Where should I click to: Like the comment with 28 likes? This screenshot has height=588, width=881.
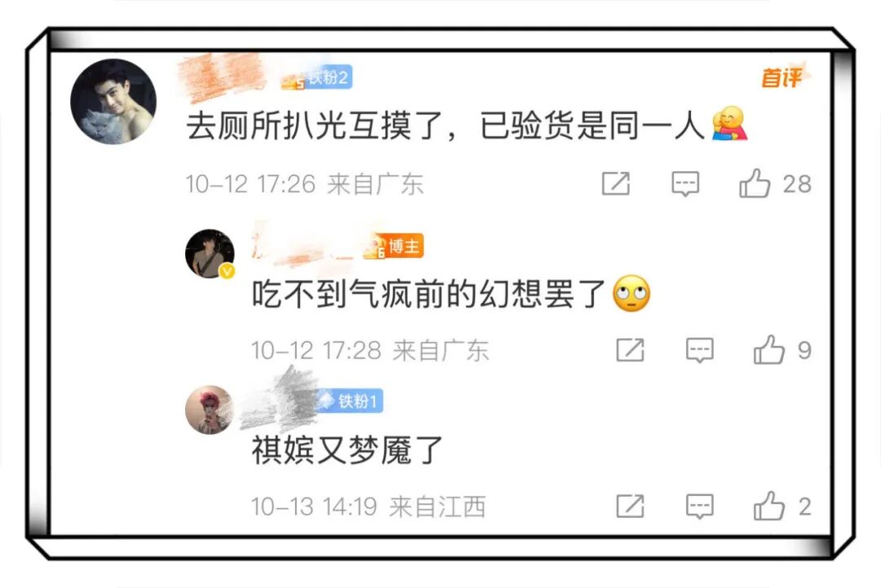[x=754, y=183]
